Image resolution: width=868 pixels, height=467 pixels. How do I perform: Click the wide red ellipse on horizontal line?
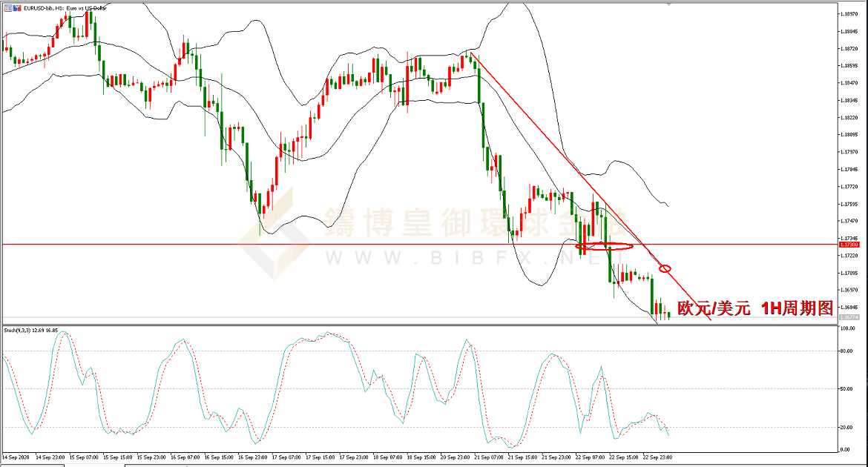click(x=605, y=245)
